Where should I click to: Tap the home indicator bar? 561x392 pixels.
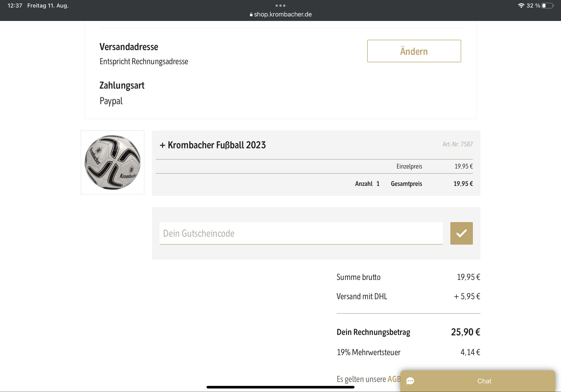(x=280, y=387)
